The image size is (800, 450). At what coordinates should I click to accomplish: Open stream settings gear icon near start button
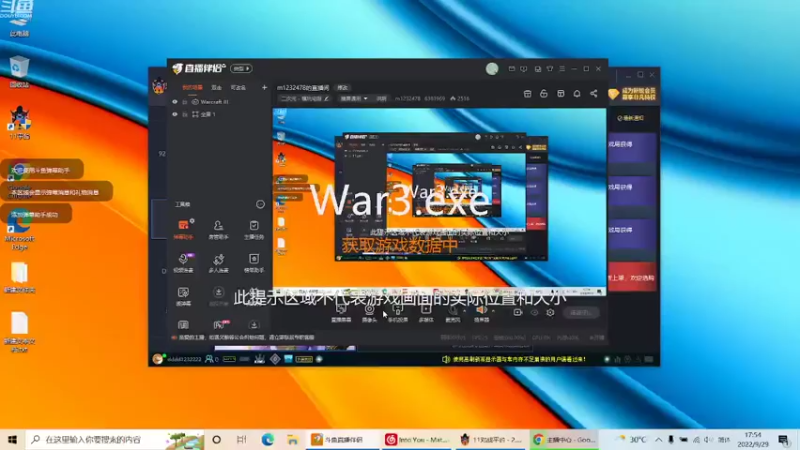pos(550,312)
